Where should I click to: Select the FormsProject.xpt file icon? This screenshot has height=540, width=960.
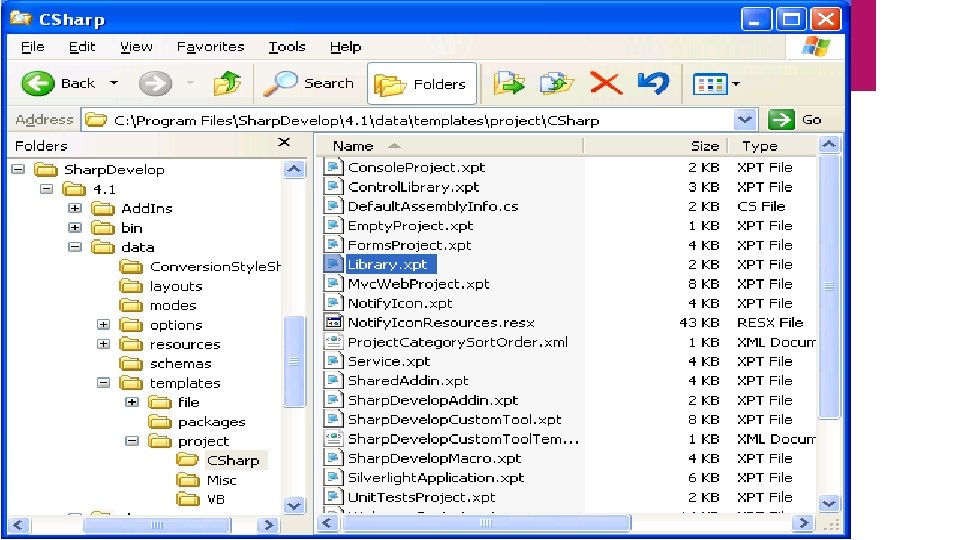coord(333,245)
